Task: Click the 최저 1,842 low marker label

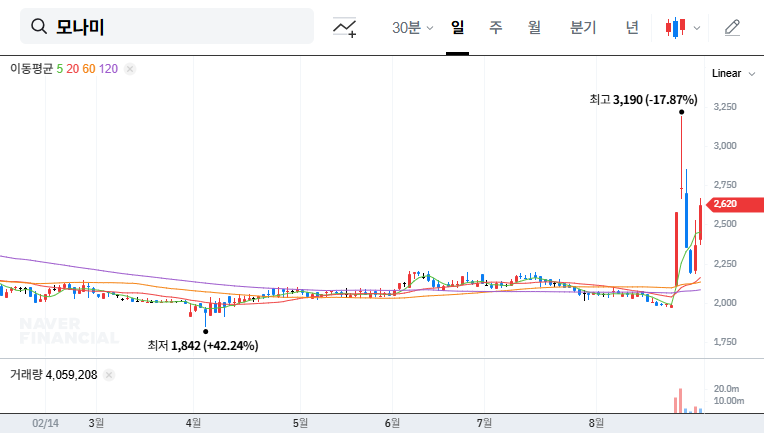Action: (203, 346)
